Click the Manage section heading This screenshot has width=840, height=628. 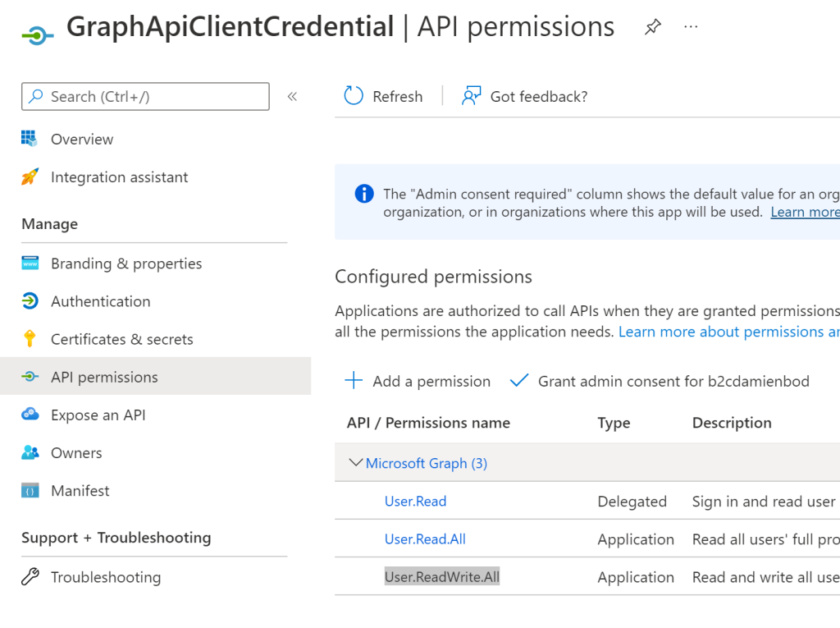click(50, 224)
